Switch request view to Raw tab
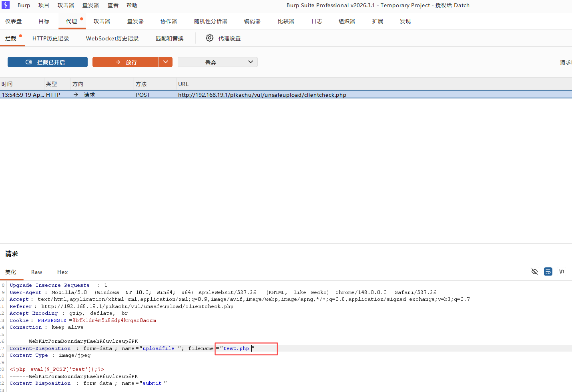The image size is (572, 392). point(36,272)
